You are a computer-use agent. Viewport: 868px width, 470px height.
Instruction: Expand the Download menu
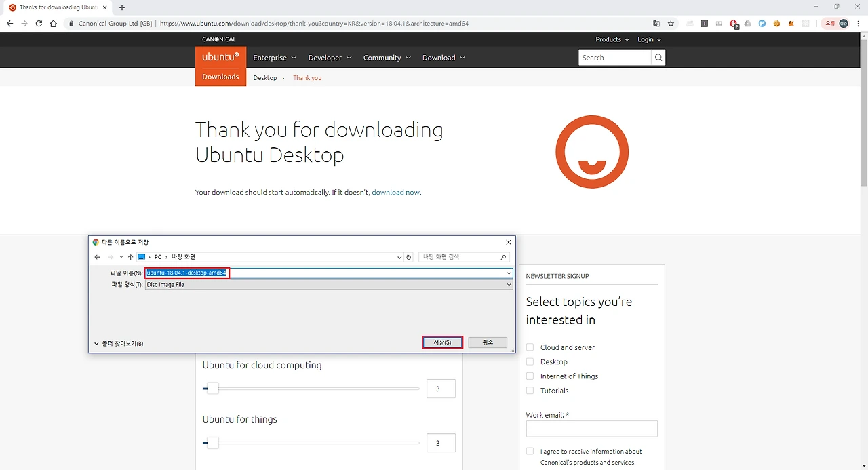click(443, 58)
